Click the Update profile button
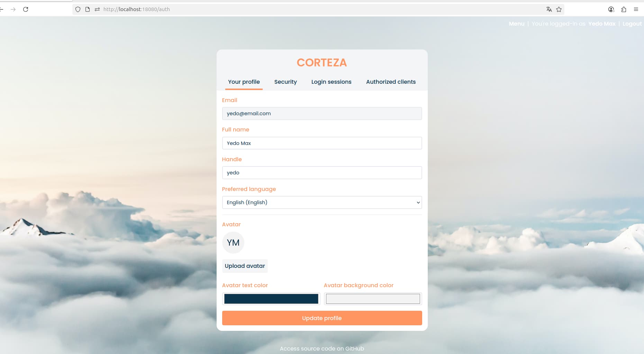Screen dimensions: 644x354 pos(322,318)
